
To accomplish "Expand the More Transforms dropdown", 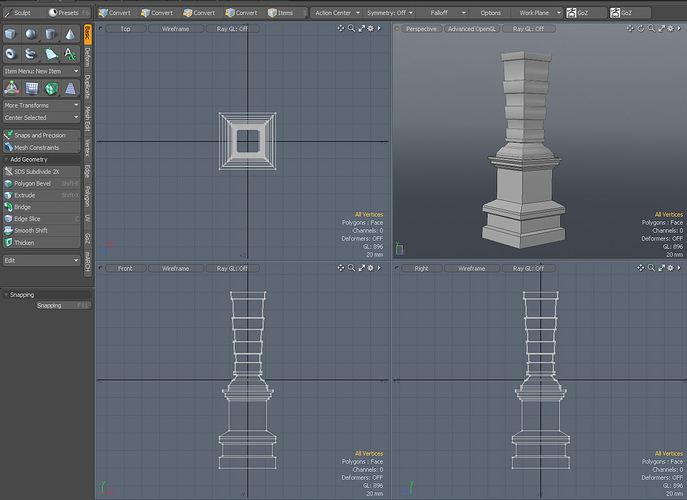I will [40, 105].
